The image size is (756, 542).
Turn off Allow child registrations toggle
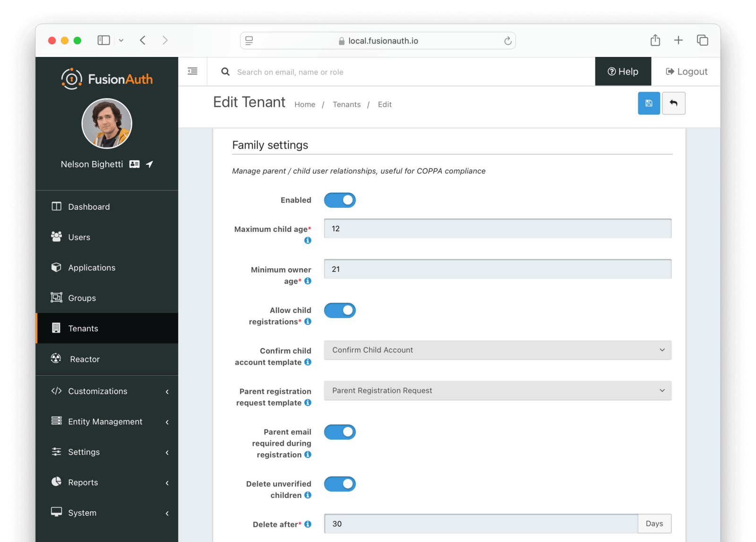coord(340,311)
